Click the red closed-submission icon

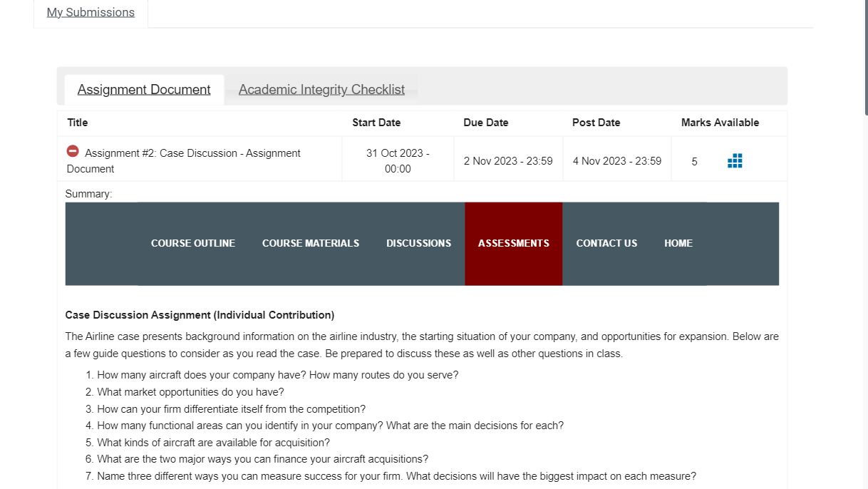pyautogui.click(x=72, y=151)
